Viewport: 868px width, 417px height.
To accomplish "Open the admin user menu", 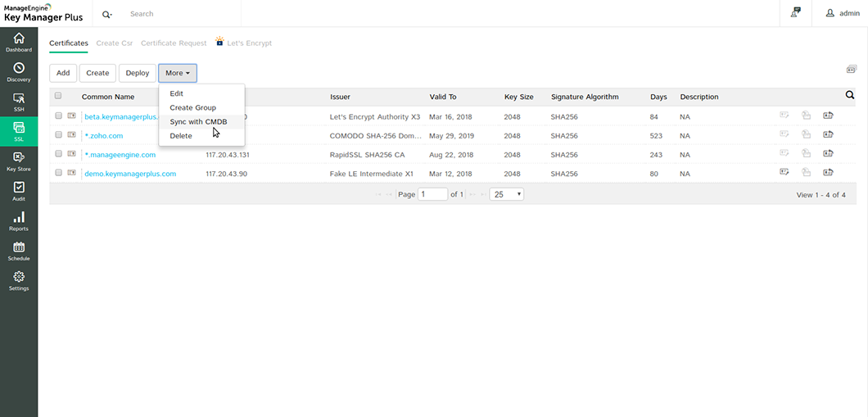I will (843, 13).
